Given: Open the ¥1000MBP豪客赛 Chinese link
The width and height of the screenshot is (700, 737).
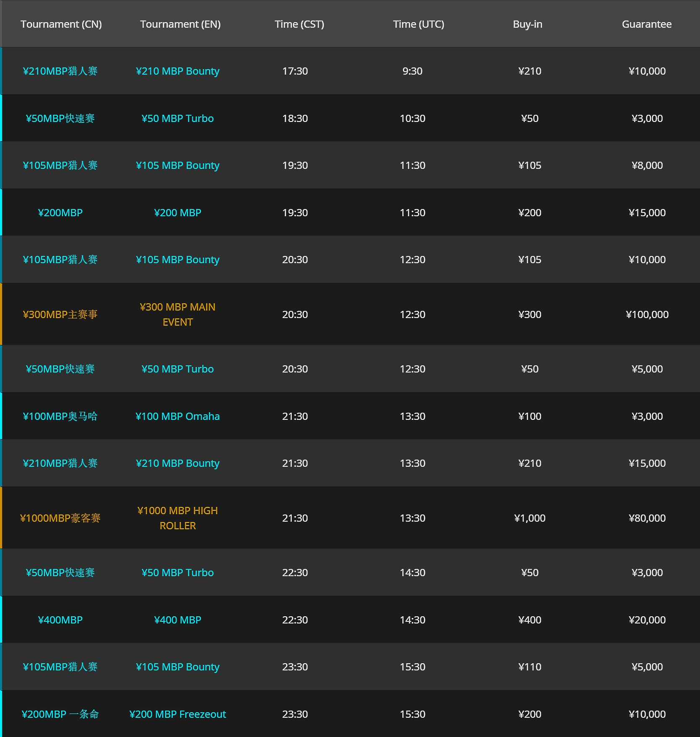Looking at the screenshot, I should point(60,518).
